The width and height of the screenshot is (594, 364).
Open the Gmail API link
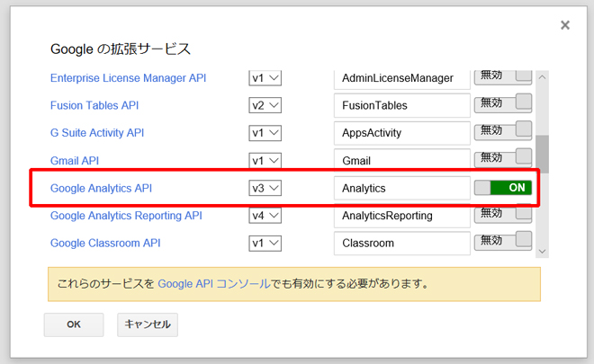75,161
